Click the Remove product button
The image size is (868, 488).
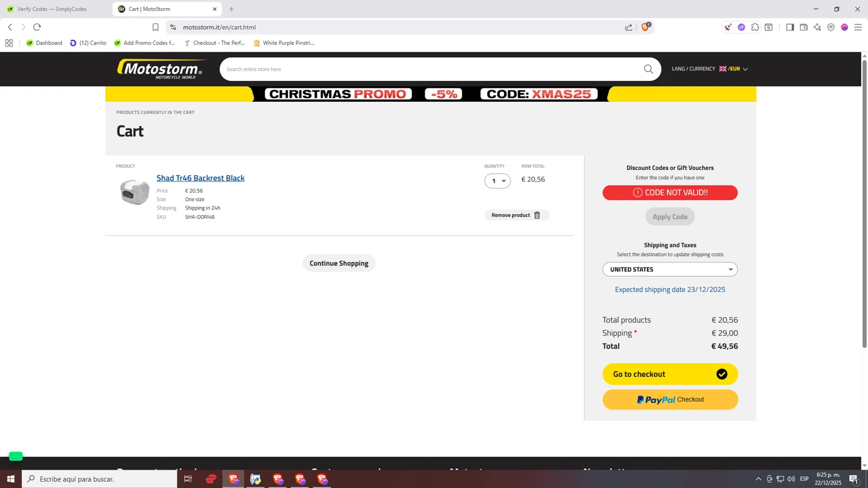(517, 215)
